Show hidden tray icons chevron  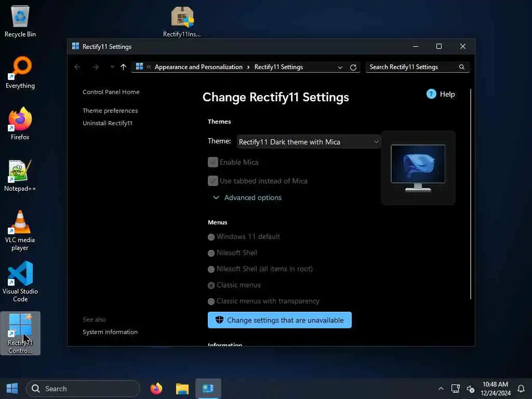441,389
